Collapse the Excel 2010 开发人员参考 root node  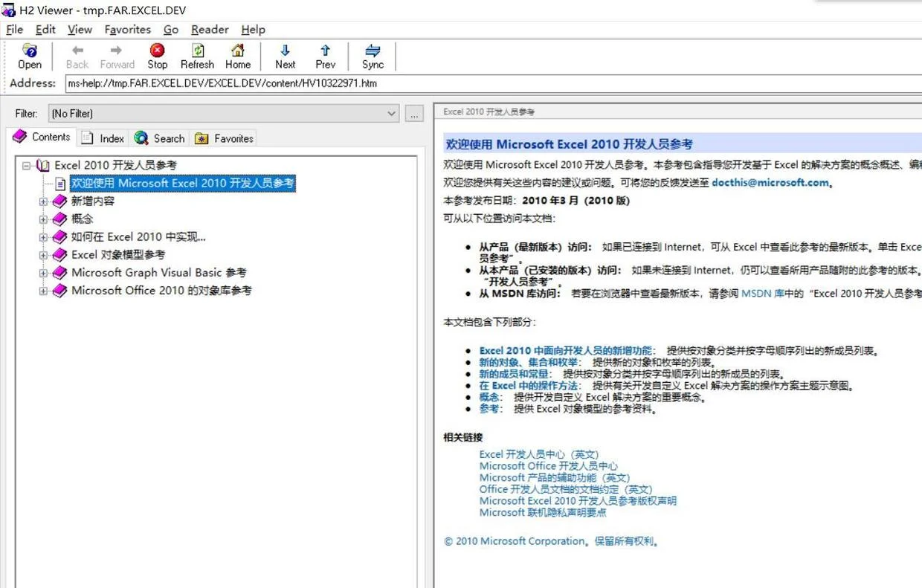27,166
